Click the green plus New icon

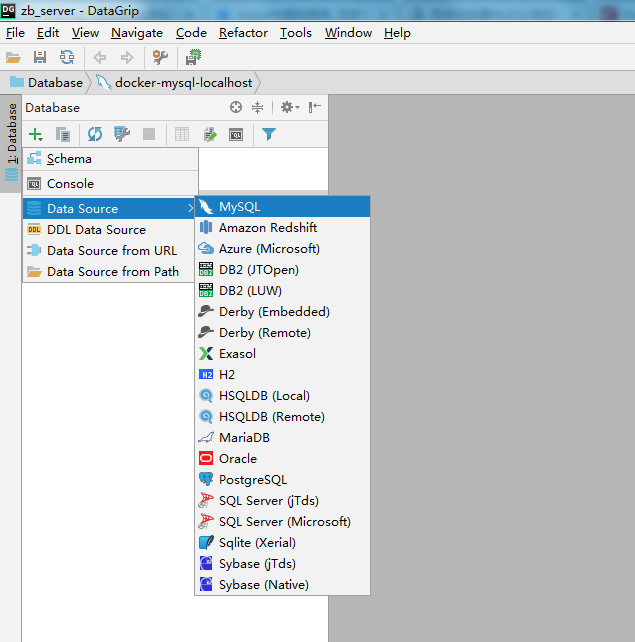coord(36,134)
